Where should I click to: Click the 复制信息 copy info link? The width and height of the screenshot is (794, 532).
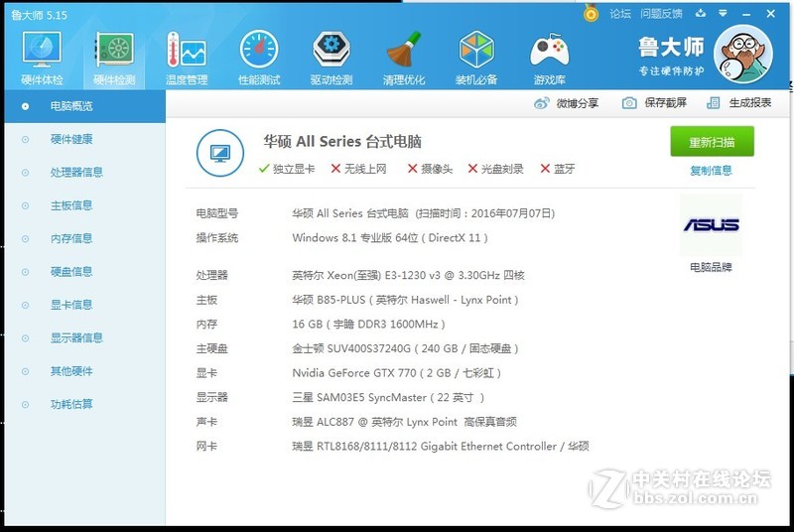[x=711, y=171]
